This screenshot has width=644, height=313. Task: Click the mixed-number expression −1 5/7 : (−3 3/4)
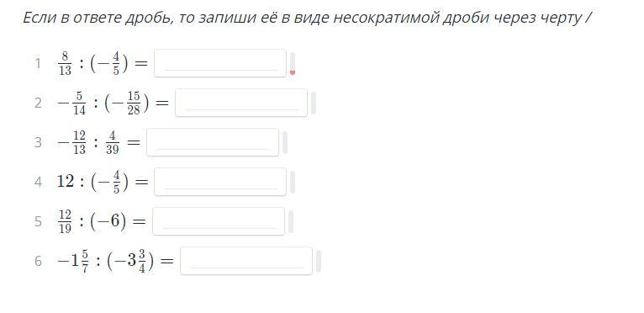[115, 261]
